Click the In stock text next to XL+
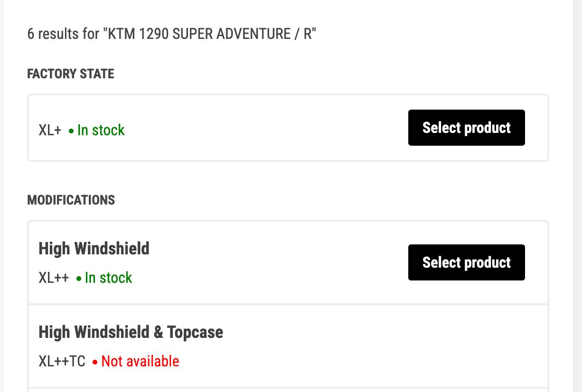Screen dimensions: 582x392 coord(101,130)
